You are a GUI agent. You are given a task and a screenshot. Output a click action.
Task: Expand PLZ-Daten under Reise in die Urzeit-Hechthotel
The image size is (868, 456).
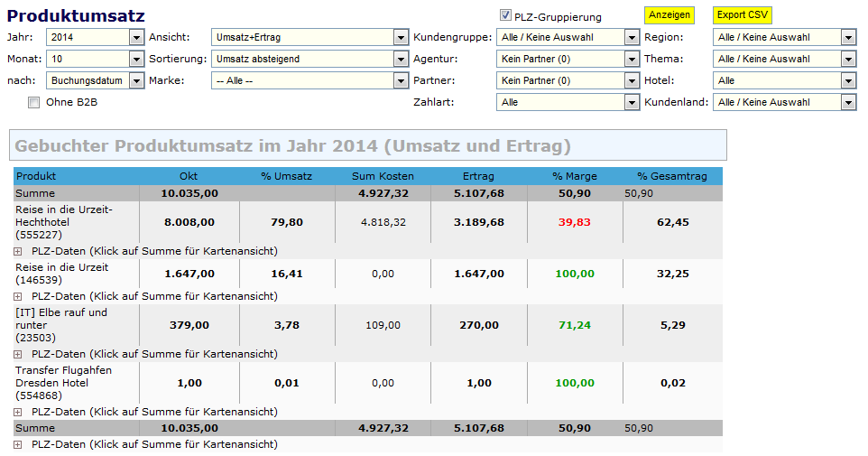click(x=18, y=251)
